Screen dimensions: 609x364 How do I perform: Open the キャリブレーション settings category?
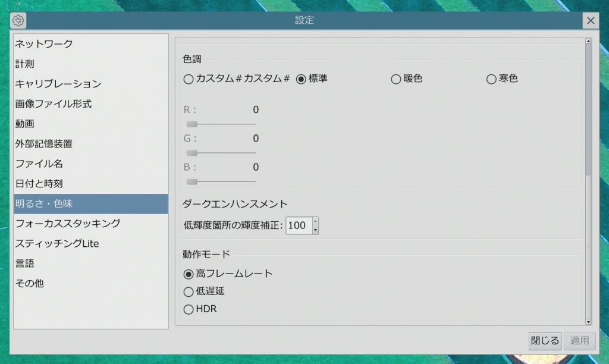(x=58, y=84)
